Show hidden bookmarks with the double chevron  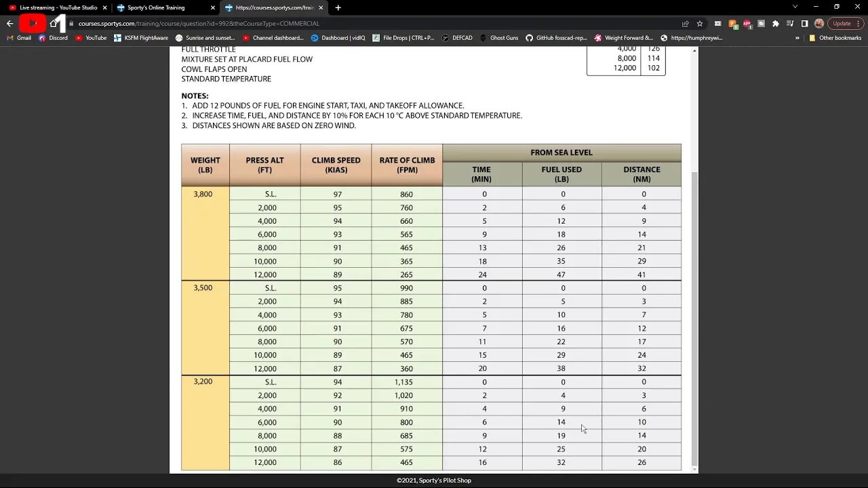point(797,38)
